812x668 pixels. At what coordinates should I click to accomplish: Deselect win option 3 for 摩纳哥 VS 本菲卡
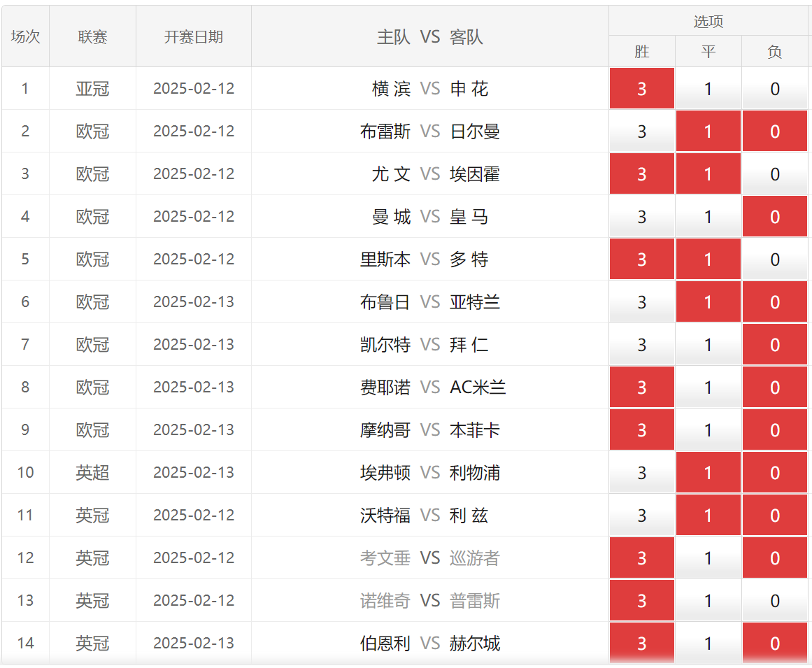(x=641, y=429)
